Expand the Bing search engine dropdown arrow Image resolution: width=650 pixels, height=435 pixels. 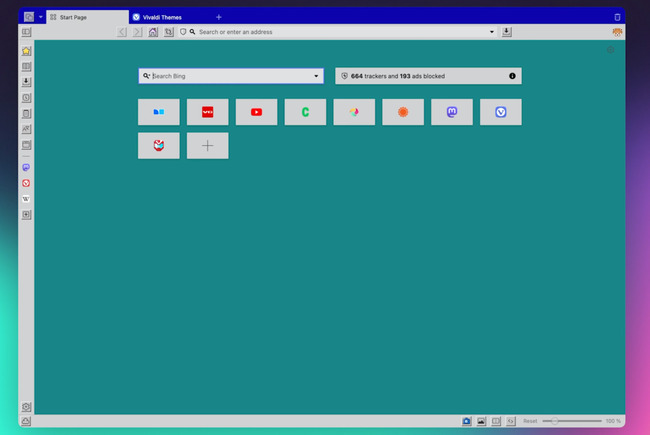(x=316, y=76)
